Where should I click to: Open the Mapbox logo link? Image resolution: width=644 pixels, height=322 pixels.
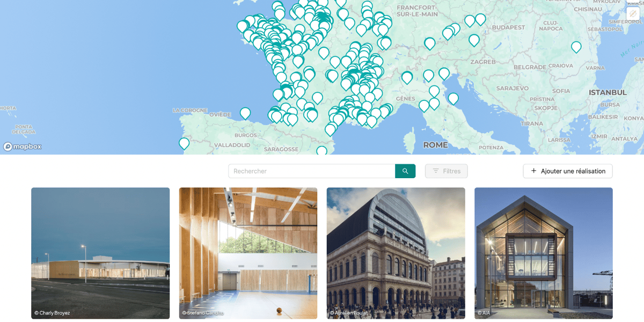pos(23,147)
